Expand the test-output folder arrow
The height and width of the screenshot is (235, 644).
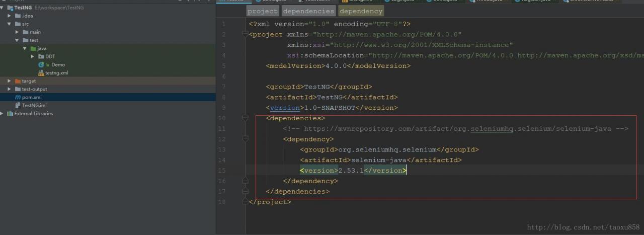(9, 89)
